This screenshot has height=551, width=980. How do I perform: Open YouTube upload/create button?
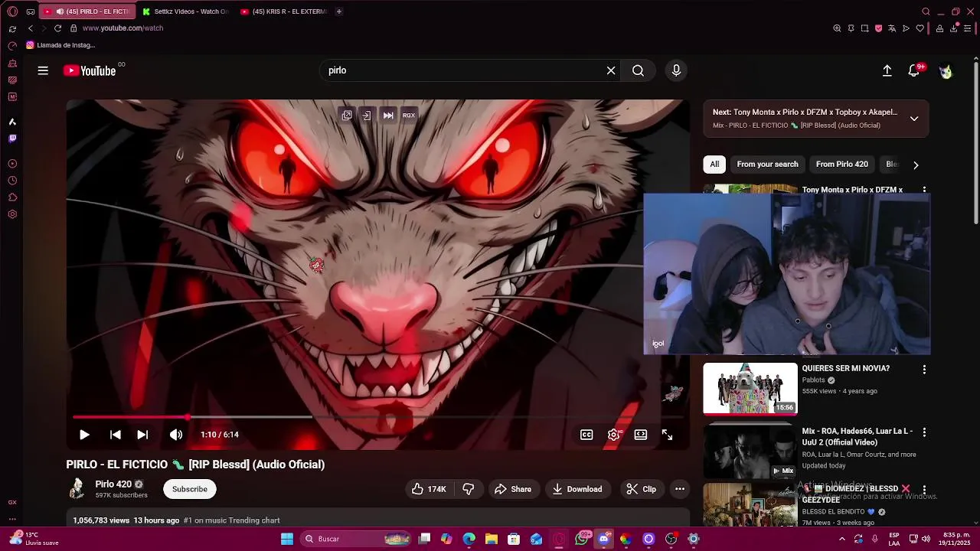(x=887, y=70)
